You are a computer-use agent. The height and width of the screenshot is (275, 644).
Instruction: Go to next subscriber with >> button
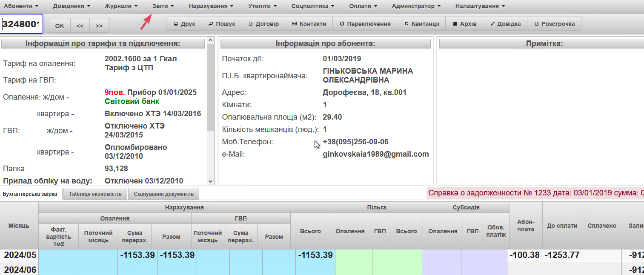(99, 26)
